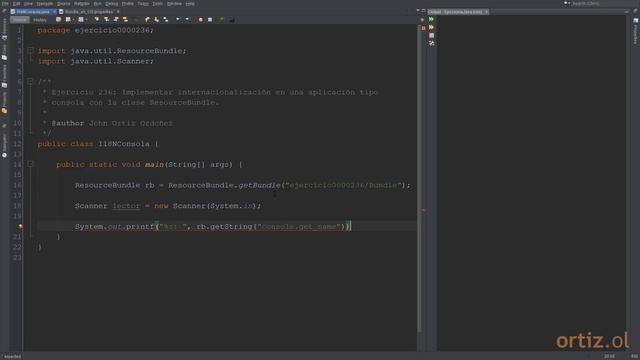
Task: Toggle Highlight Search in editor toolbar
Action: coord(125,20)
